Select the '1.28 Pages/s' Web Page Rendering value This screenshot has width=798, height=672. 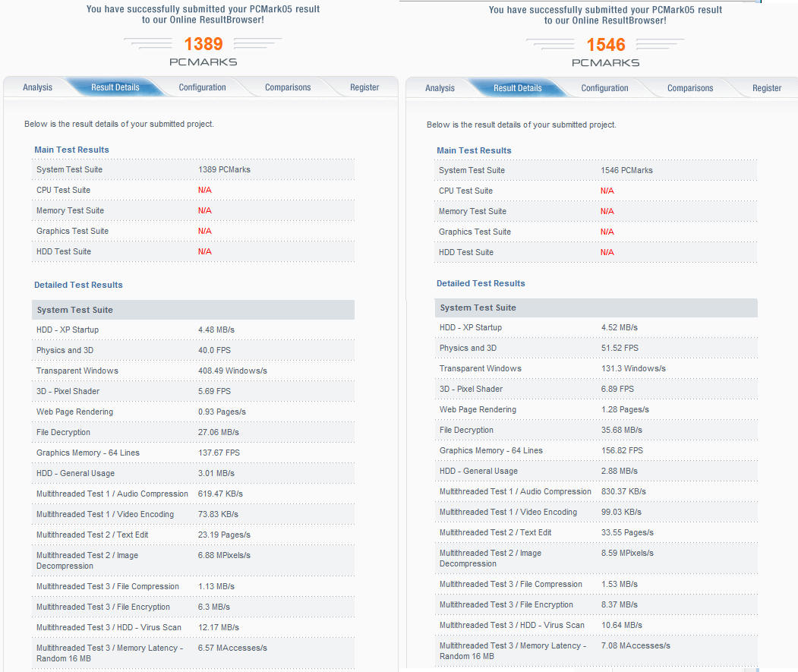click(625, 409)
